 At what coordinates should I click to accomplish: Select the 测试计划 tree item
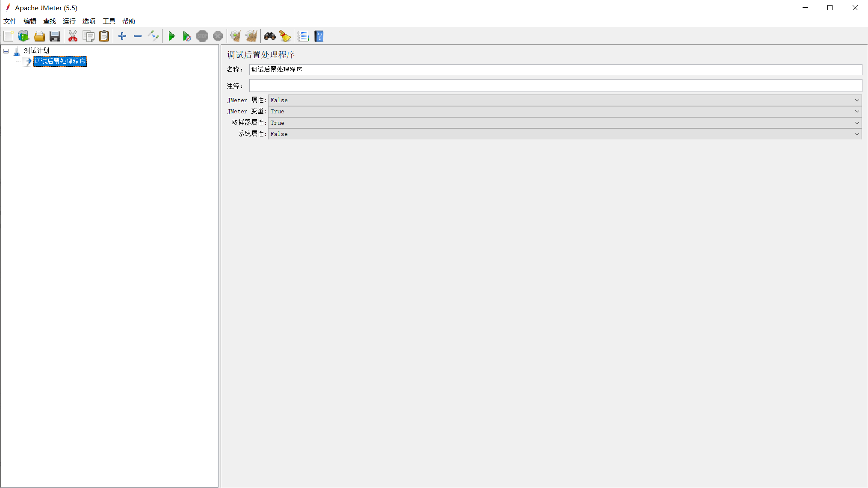[x=37, y=50]
